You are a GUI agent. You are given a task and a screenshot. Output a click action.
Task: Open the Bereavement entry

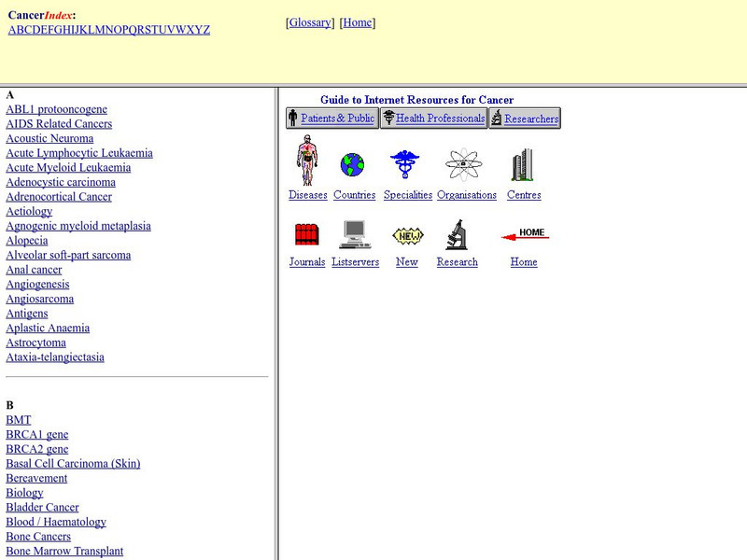click(36, 478)
